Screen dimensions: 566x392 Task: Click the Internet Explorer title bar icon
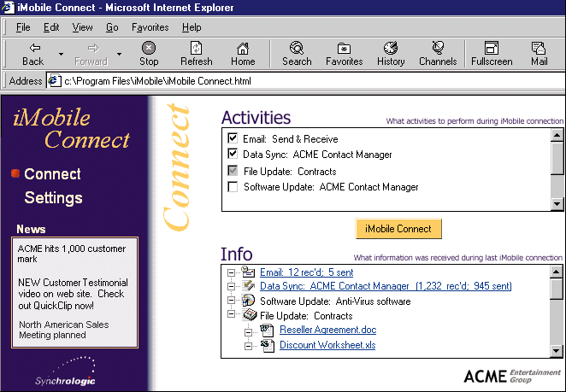(x=8, y=7)
